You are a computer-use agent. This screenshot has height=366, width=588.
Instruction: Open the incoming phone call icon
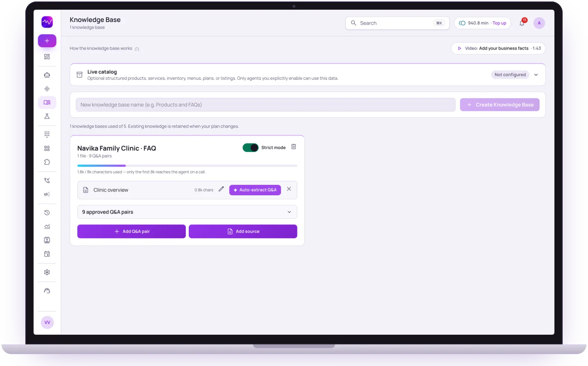47,180
